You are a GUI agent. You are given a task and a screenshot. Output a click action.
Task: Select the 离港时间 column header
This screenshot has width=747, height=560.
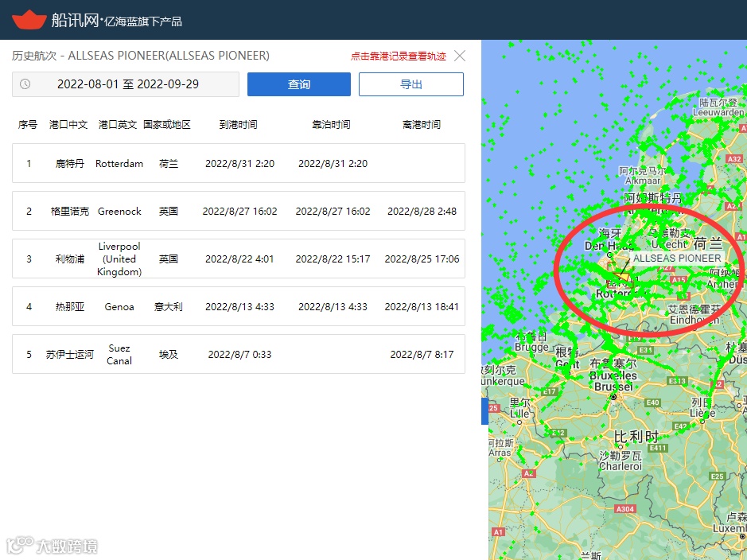(422, 125)
